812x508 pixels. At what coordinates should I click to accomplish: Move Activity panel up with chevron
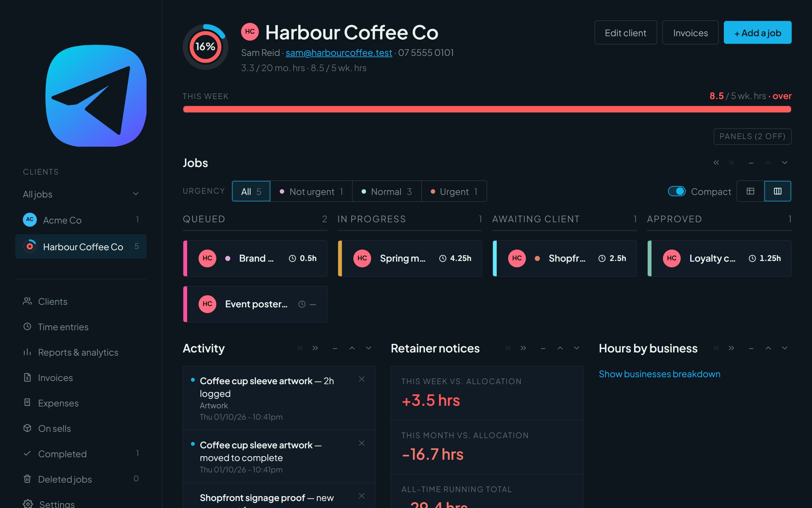352,348
